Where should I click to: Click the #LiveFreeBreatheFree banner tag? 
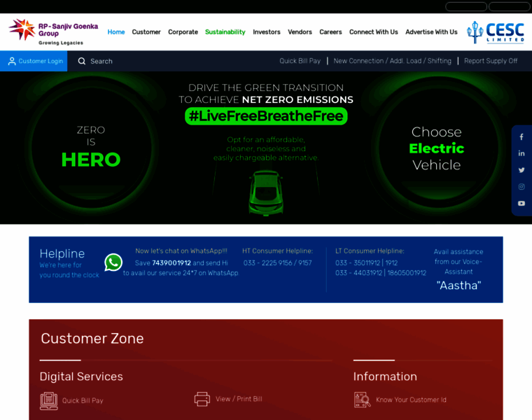pos(266,116)
